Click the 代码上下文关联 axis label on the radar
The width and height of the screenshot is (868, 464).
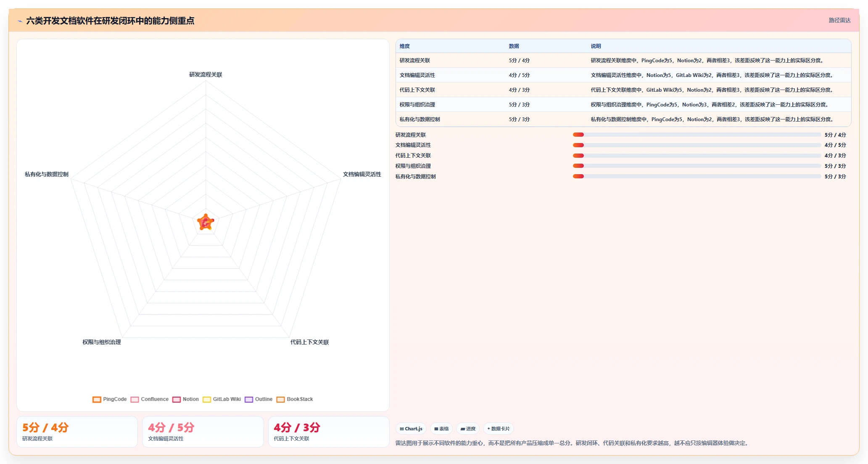click(310, 342)
